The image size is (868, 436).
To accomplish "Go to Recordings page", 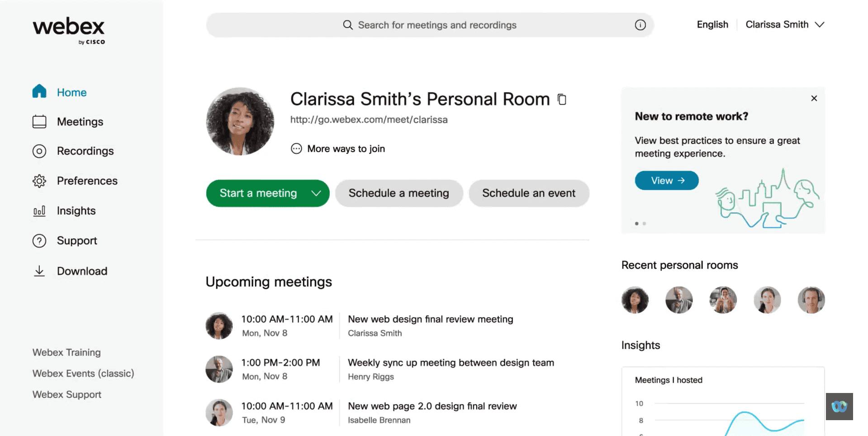I will point(85,151).
